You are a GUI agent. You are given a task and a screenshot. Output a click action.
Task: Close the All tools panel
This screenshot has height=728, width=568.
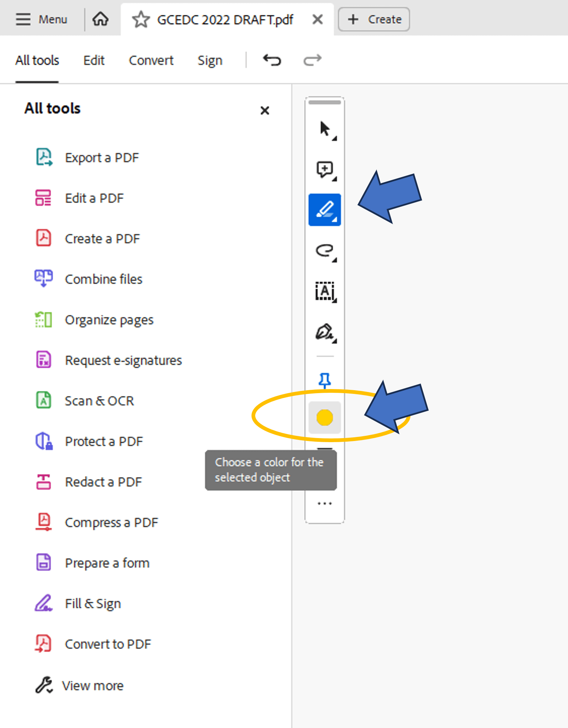pos(264,110)
